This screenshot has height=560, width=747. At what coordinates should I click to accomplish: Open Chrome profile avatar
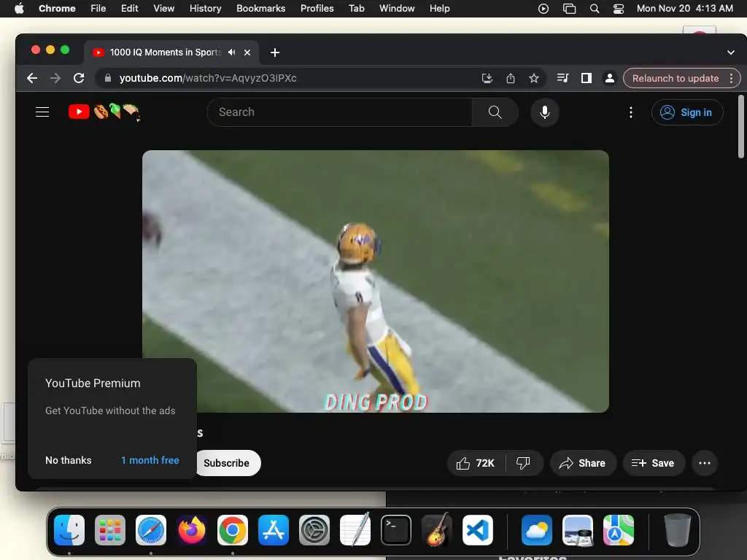click(609, 78)
